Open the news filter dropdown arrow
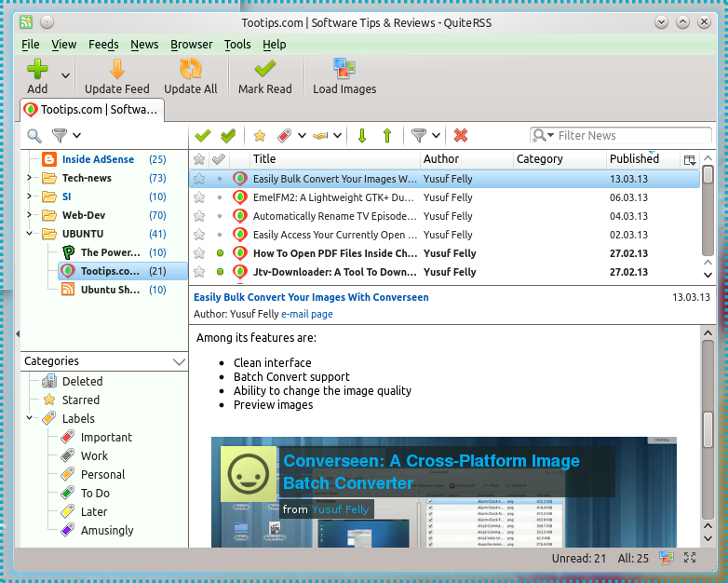This screenshot has width=728, height=583. [x=436, y=136]
